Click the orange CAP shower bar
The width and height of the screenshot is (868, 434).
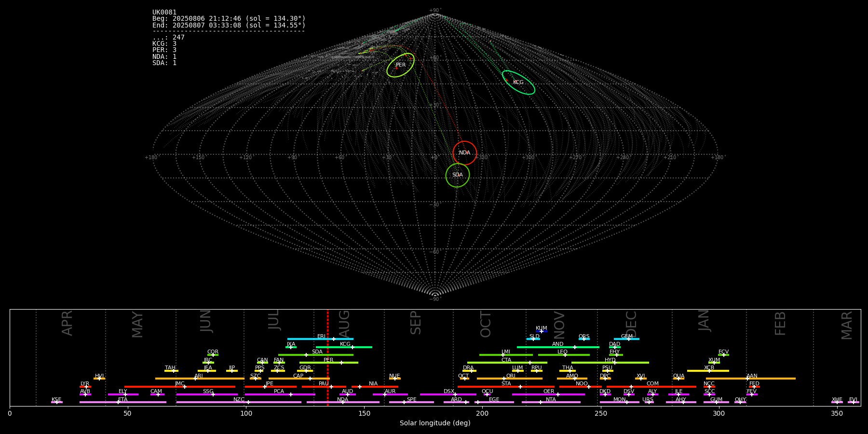pyautogui.click(x=299, y=379)
